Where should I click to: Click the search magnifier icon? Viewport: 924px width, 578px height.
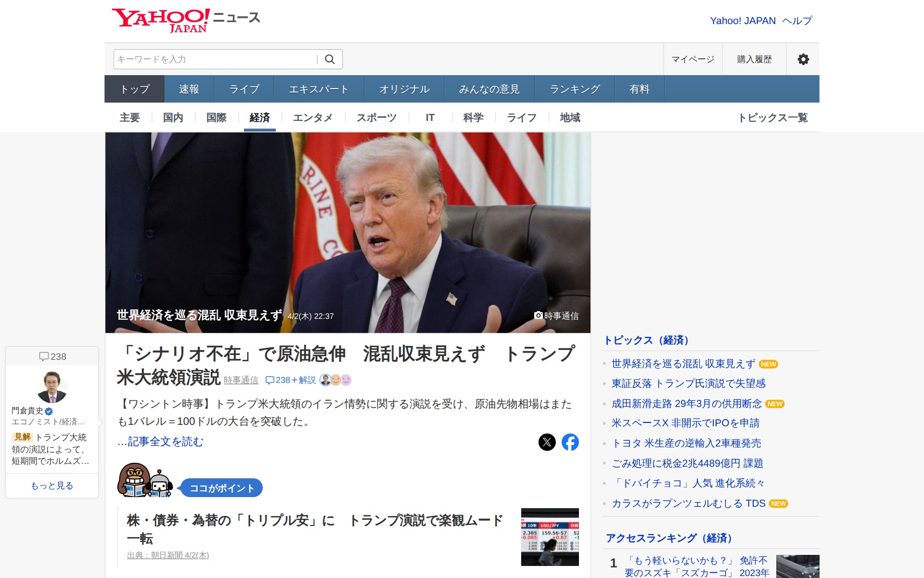tap(330, 59)
